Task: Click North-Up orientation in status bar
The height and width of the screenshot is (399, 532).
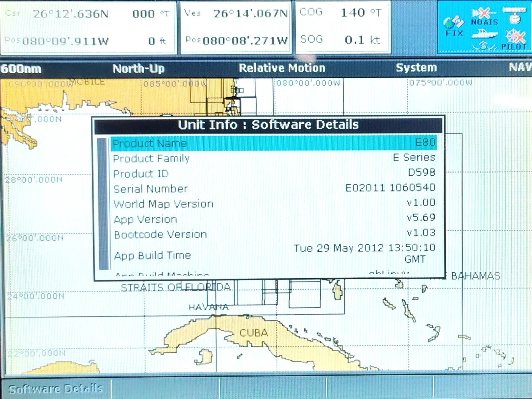Action: tap(139, 68)
